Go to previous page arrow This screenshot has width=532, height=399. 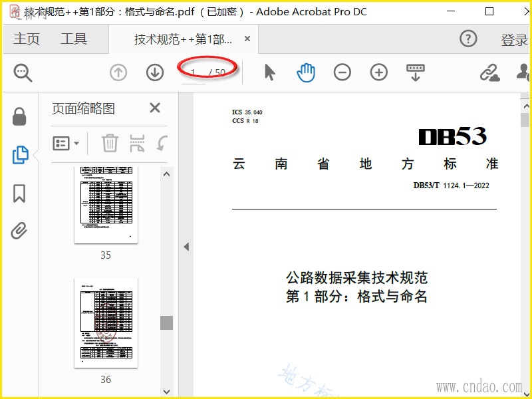(x=118, y=72)
